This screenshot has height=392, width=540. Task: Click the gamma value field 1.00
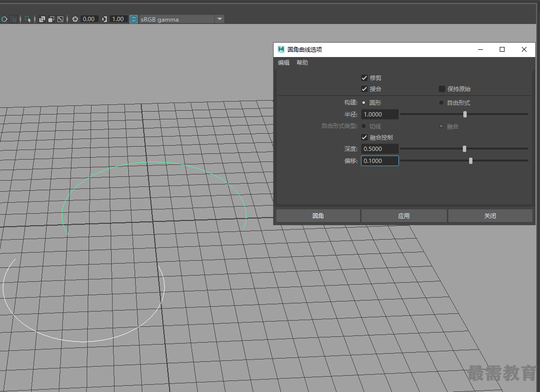tap(118, 19)
